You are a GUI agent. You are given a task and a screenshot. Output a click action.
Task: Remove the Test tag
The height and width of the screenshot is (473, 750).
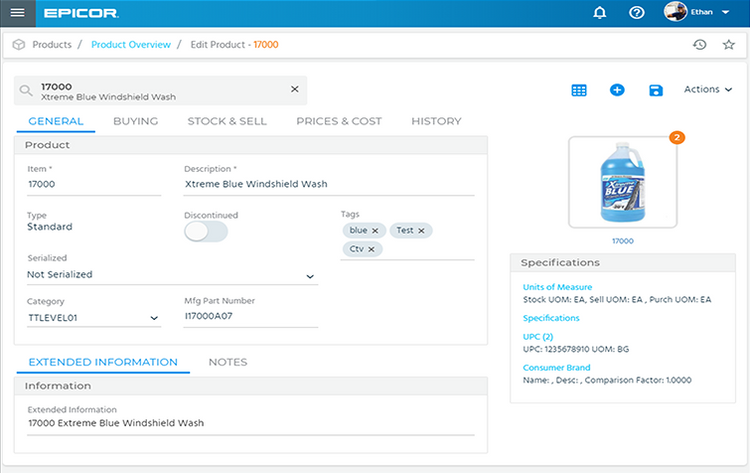pyautogui.click(x=421, y=231)
